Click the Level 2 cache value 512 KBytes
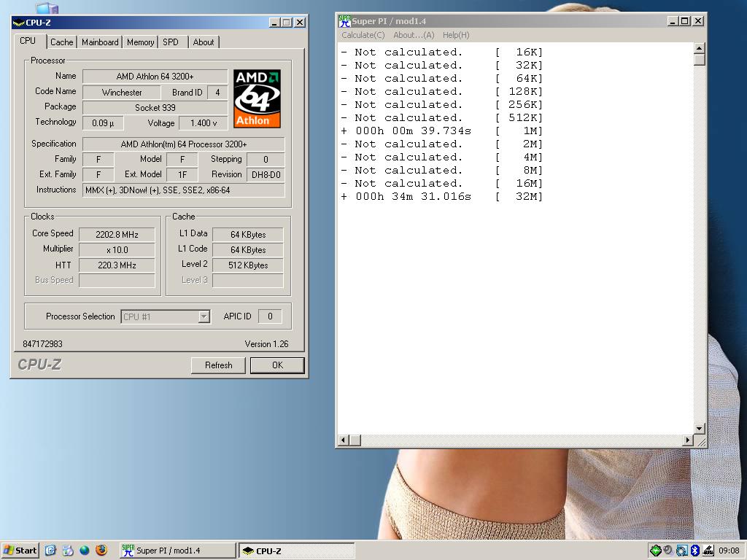Screen dimensions: 747x560 (x=248, y=265)
